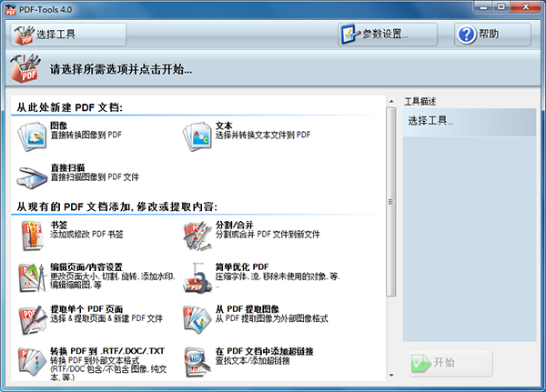Open the 帮助 help button

(492, 35)
